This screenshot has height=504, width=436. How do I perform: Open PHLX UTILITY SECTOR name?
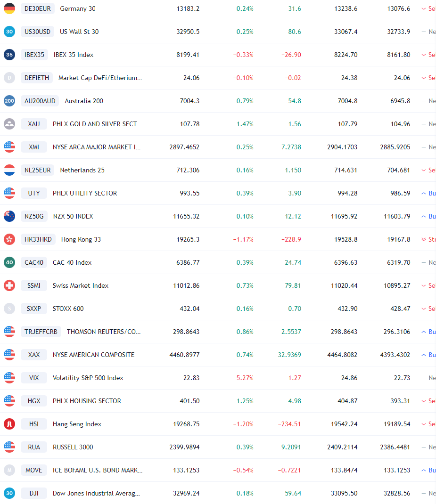tap(85, 193)
